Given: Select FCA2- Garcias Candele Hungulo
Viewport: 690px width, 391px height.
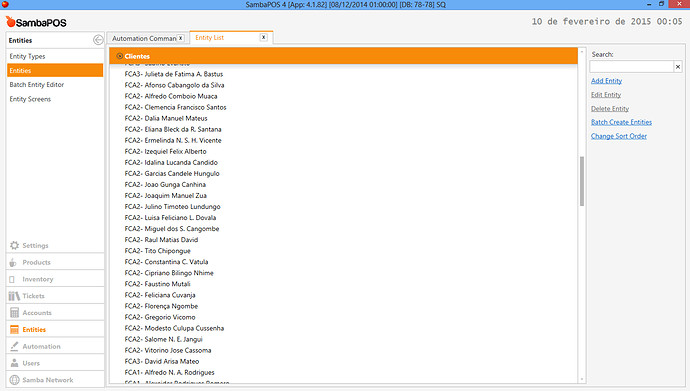Looking at the screenshot, I should coord(172,173).
